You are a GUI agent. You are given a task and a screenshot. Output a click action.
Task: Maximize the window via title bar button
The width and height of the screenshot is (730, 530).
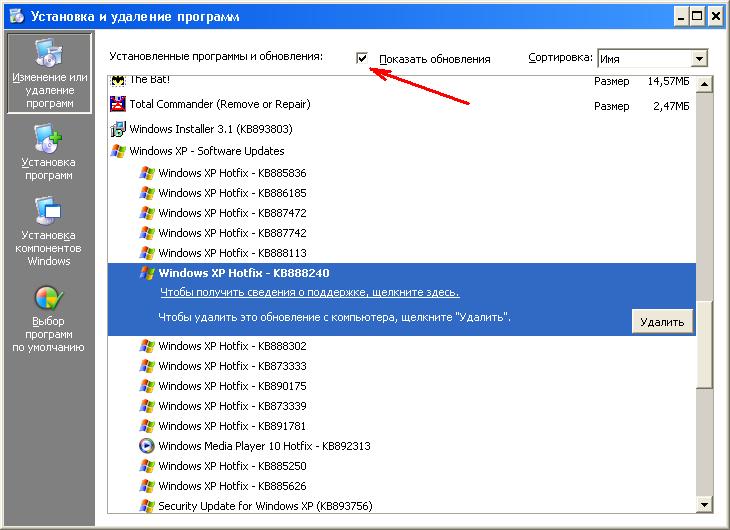(697, 17)
